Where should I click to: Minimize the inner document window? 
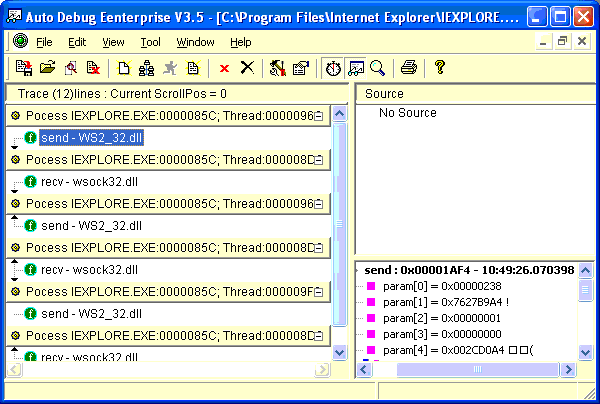(x=543, y=41)
